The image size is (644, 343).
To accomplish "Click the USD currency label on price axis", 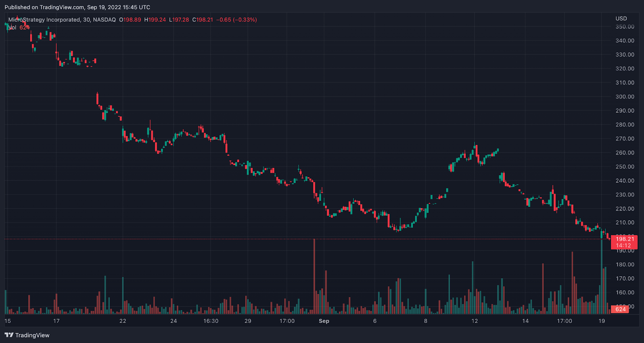I will coord(621,19).
